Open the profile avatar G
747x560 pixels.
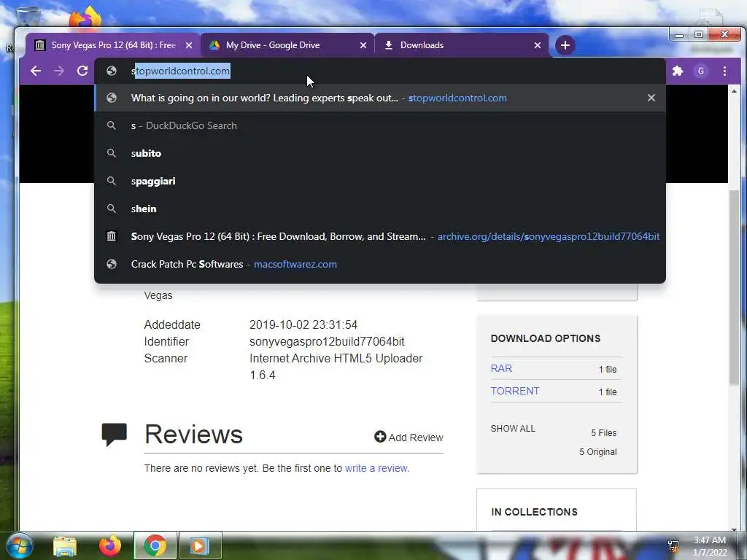(701, 71)
